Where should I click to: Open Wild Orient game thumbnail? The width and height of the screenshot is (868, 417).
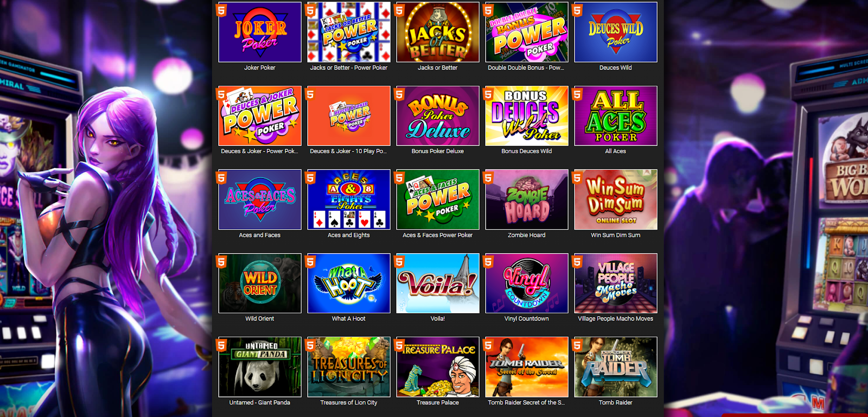pos(260,283)
